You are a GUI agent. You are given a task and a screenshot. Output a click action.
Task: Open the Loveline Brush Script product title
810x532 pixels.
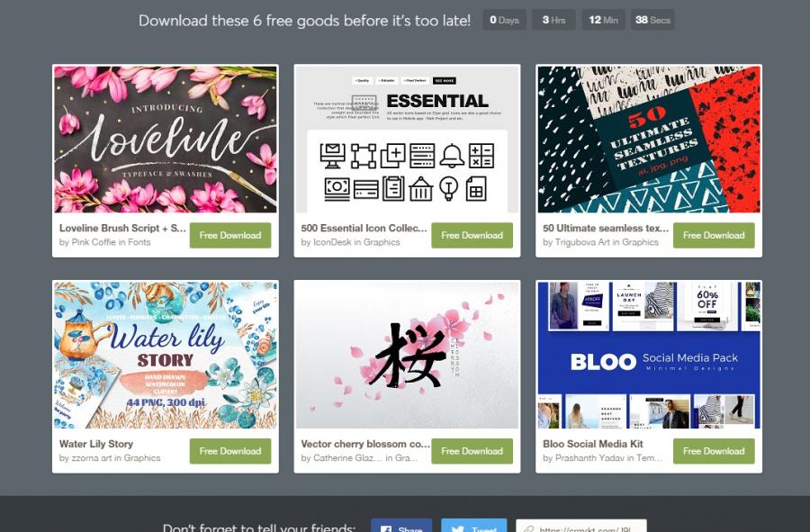tap(122, 228)
